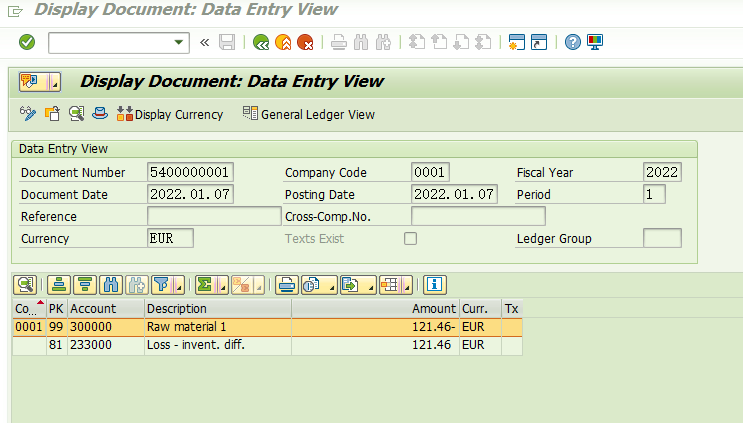
Task: Click the yellow Exit icon
Action: point(283,42)
